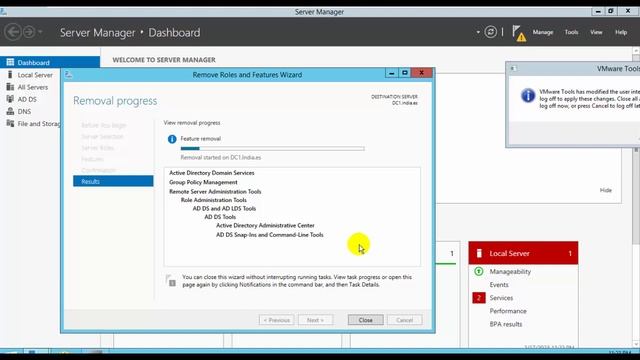The image size is (640, 360).
Task: Click the wizard title bar icon
Action: coord(69,74)
